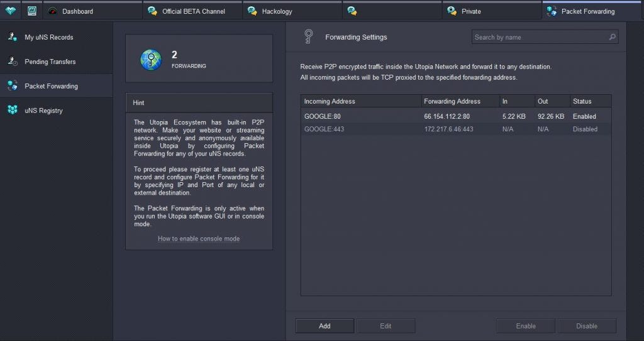Click the 92.26 KB Out value
The width and height of the screenshot is (644, 341).
click(x=551, y=116)
